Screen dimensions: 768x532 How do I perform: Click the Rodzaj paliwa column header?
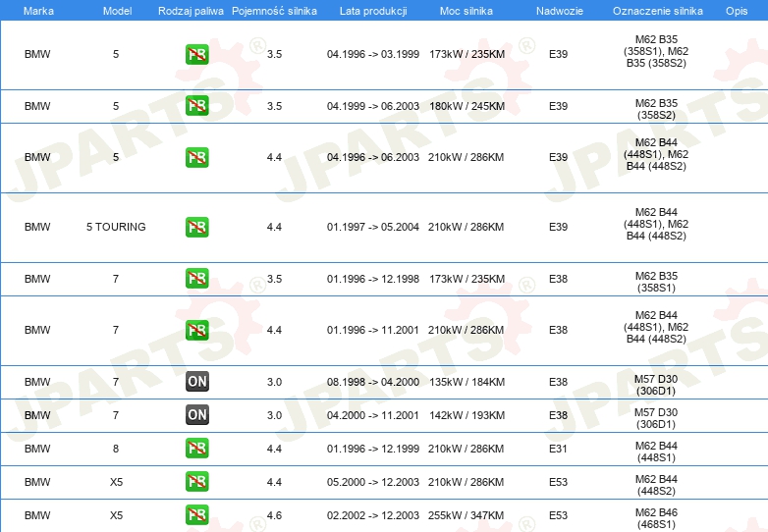(191, 11)
